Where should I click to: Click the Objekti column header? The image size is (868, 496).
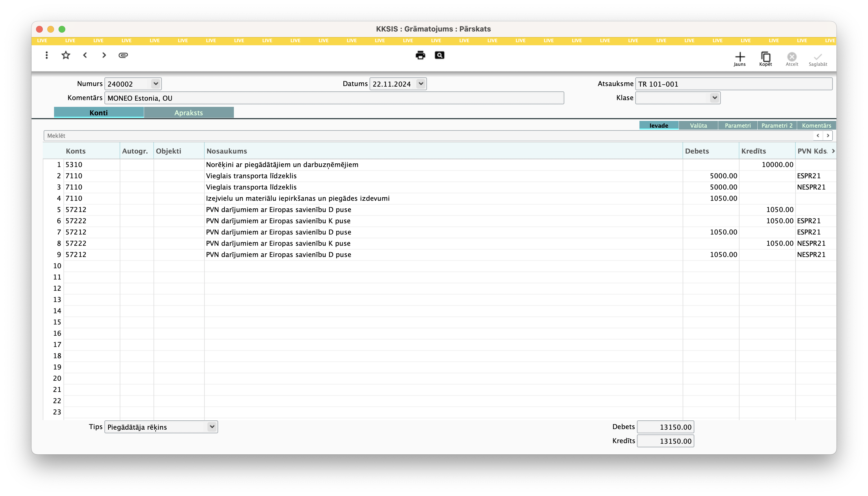179,151
